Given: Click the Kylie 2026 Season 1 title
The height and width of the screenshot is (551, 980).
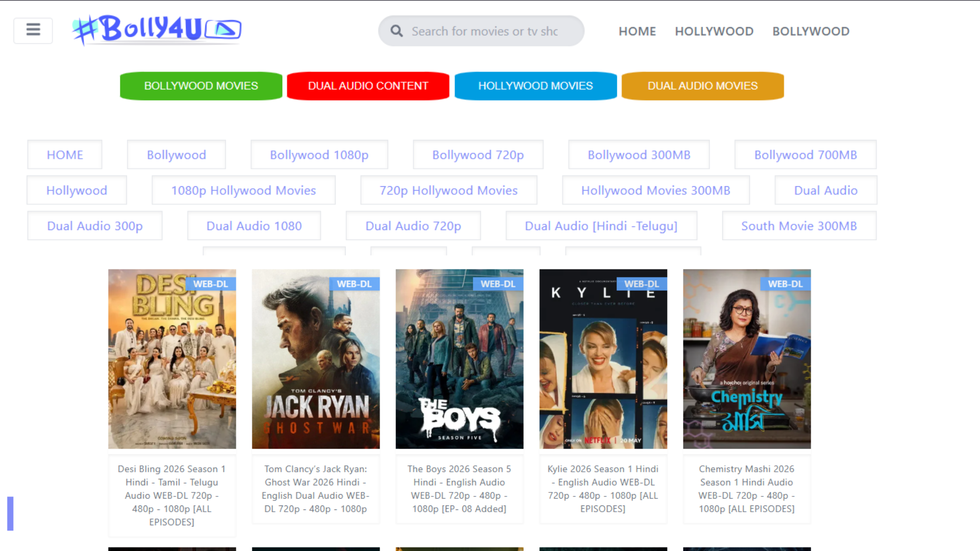Looking at the screenshot, I should tap(603, 488).
